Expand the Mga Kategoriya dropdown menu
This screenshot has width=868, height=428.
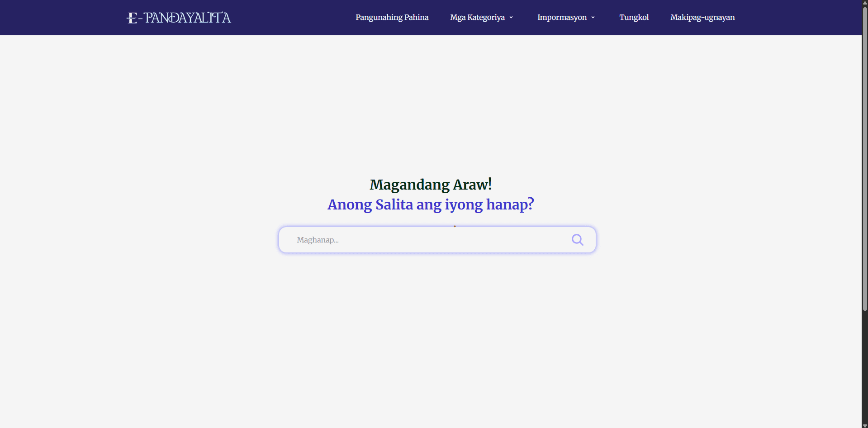(477, 18)
